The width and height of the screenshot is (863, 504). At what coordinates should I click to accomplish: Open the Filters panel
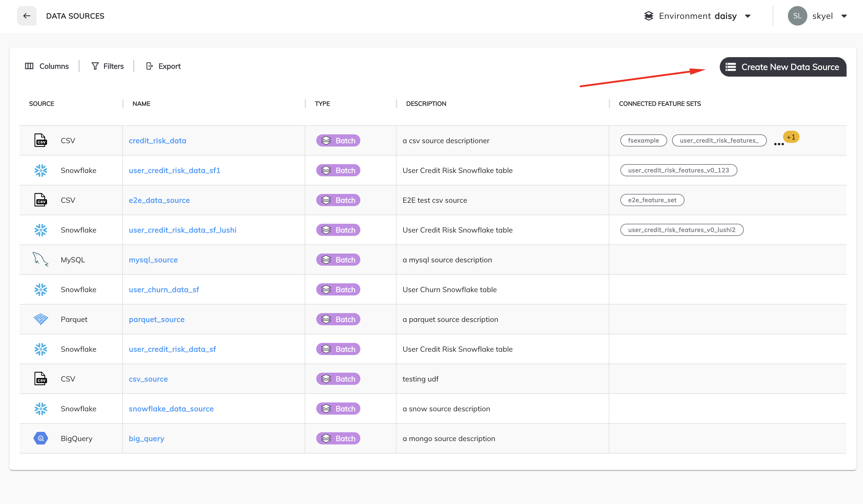[x=107, y=66]
